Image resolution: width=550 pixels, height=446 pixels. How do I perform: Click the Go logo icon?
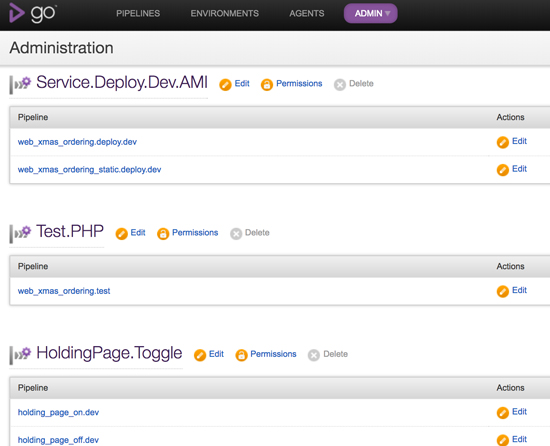[17, 13]
